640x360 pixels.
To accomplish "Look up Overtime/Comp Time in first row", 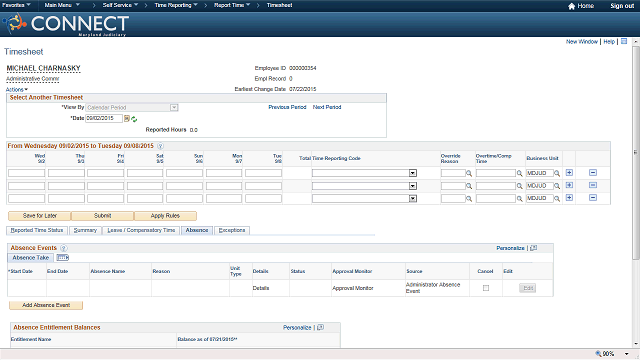I will pyautogui.click(x=519, y=173).
